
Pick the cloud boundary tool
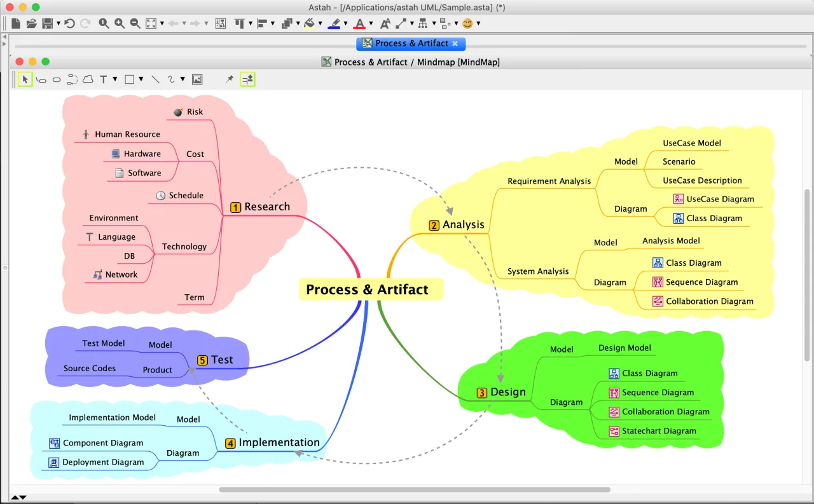tap(88, 79)
